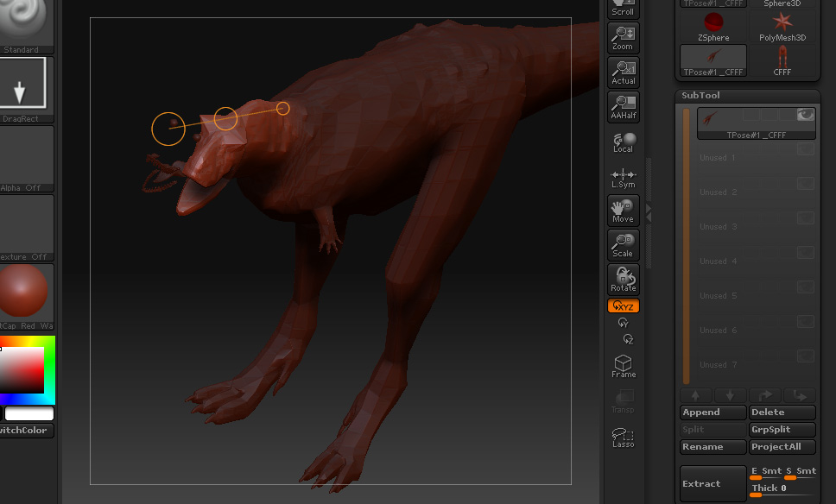
Task: Switch to Z-axis rotation mode
Action: (x=628, y=339)
